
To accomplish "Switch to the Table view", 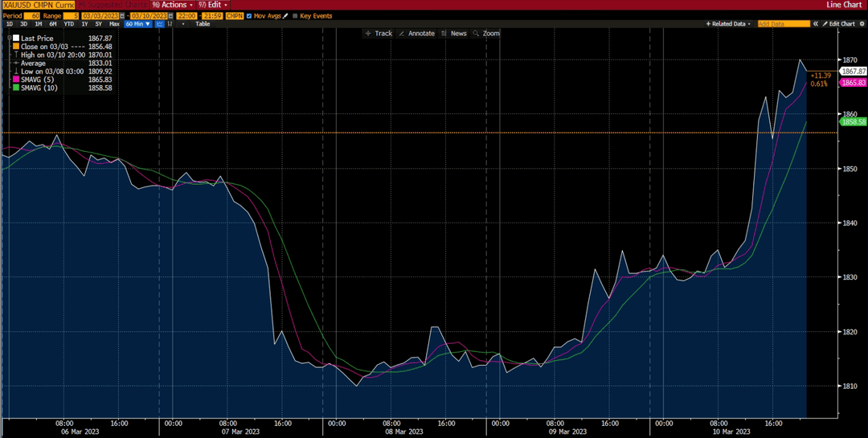I will [x=203, y=24].
